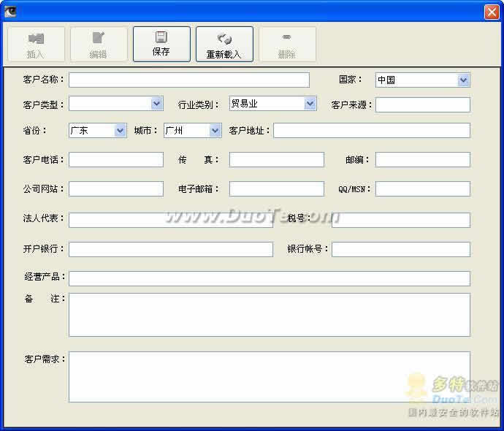Open the industry category (行业类别) dropdown
Viewport: 504px width, 431px height.
(x=310, y=104)
